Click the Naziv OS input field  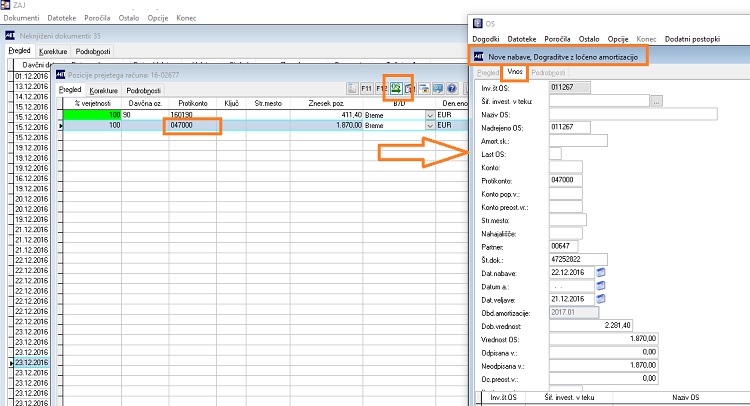tap(633, 114)
